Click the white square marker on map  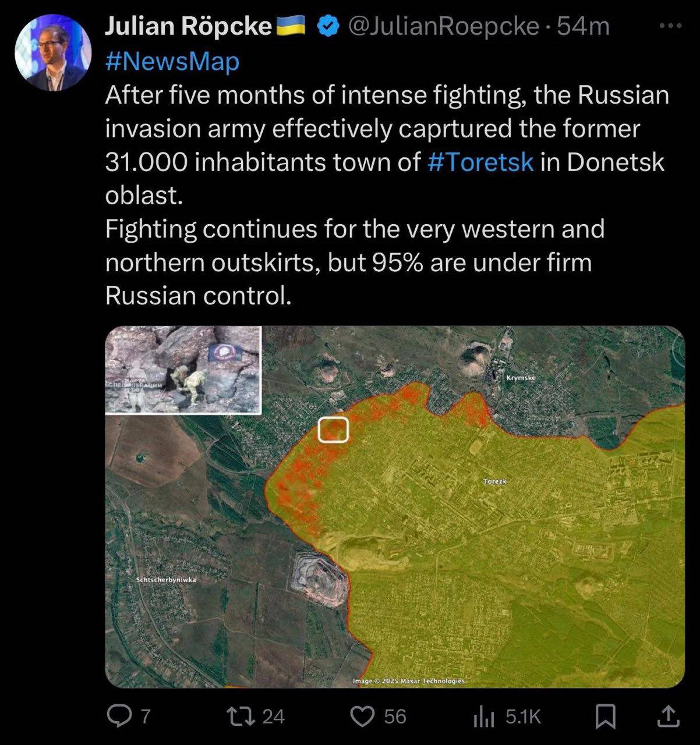pos(334,430)
